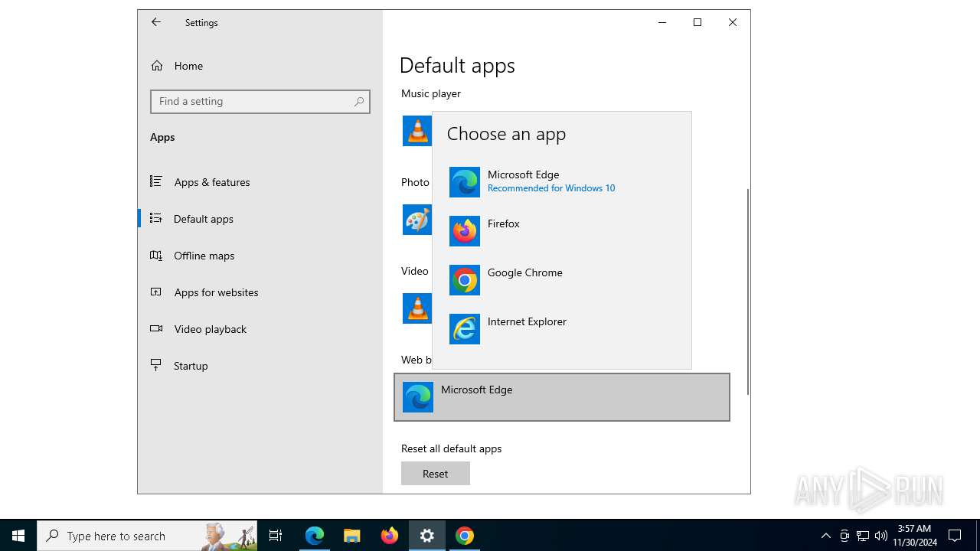
Task: Click the magnifier icon in Find a setting
Action: click(x=359, y=101)
